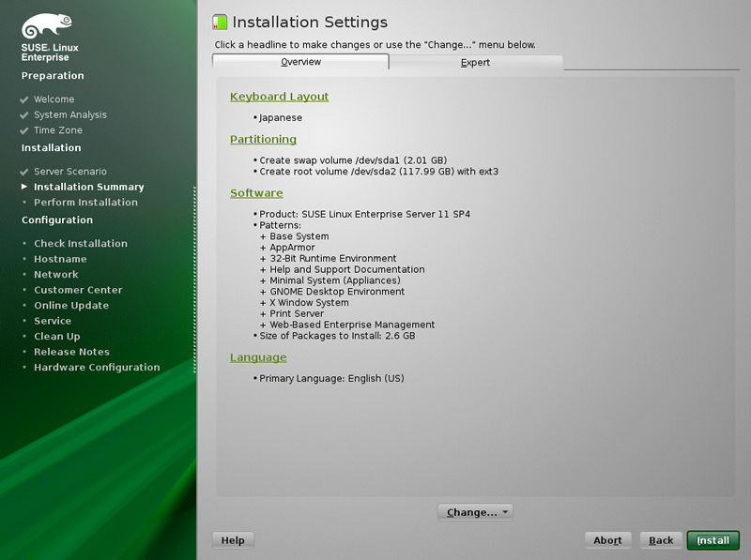This screenshot has width=751, height=560.
Task: Click the Create swap volume /dev/sda1 line
Action: click(x=353, y=160)
